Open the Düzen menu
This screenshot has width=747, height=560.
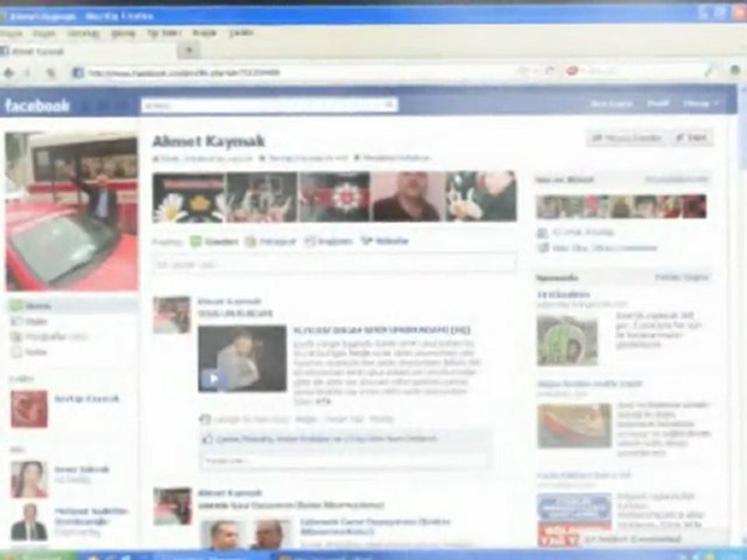point(44,33)
